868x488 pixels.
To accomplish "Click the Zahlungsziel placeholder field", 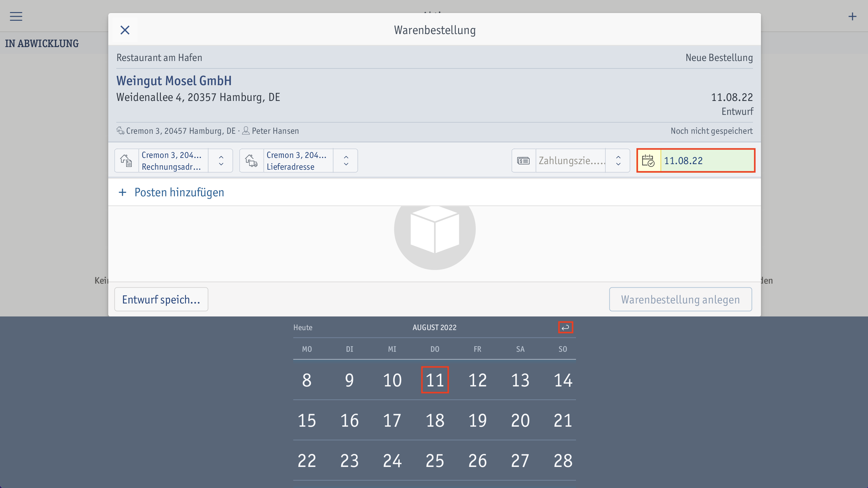I will [571, 160].
